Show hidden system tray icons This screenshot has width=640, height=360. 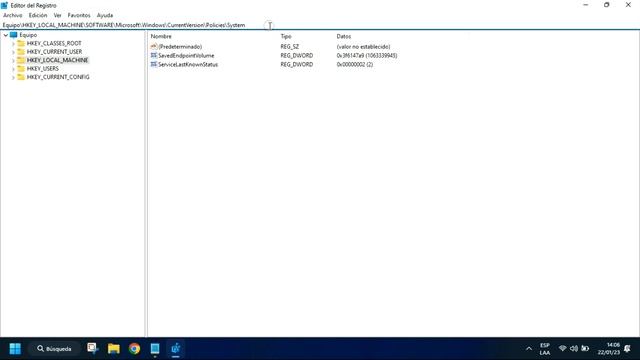[529, 349]
